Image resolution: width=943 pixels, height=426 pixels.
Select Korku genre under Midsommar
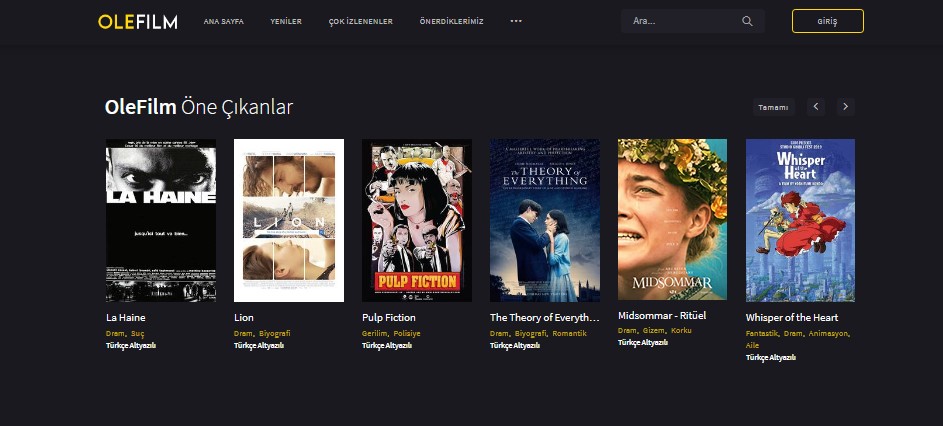(681, 330)
